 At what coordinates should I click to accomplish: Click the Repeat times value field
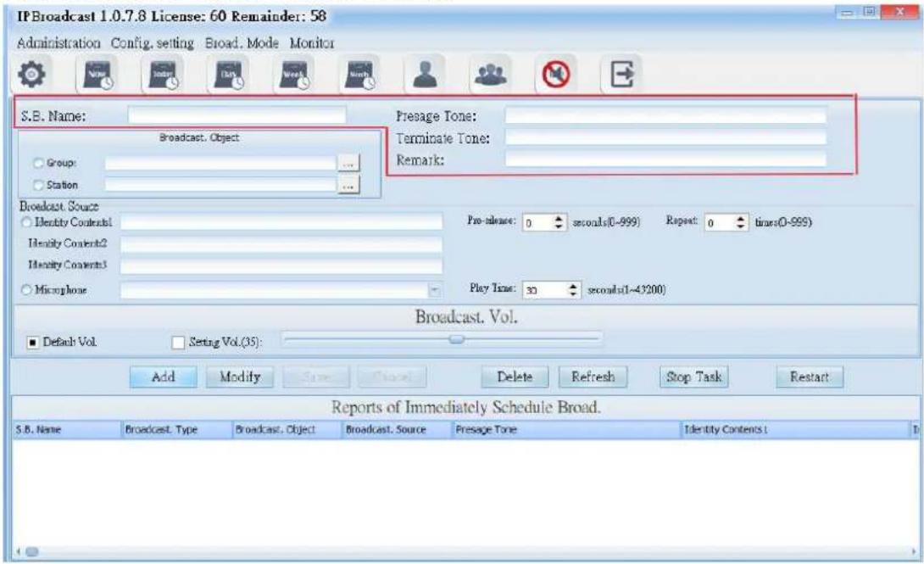click(720, 222)
